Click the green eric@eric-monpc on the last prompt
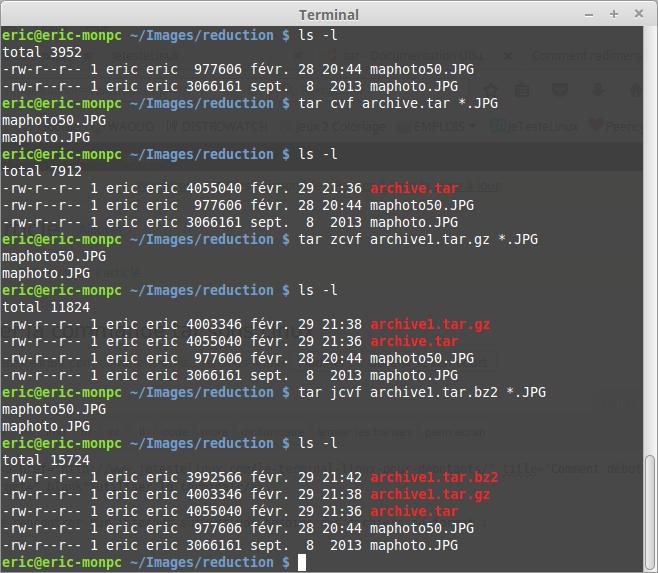 (x=60, y=563)
